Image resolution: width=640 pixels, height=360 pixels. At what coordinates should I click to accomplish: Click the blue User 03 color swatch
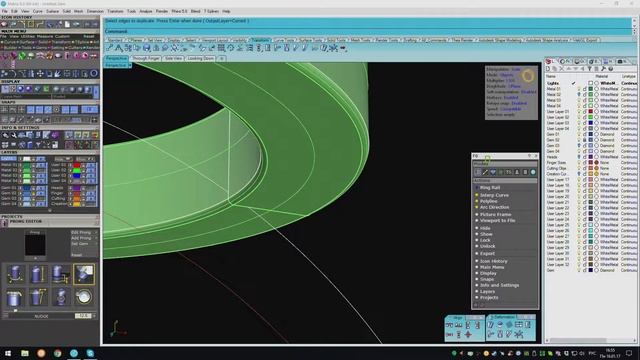click(77, 176)
